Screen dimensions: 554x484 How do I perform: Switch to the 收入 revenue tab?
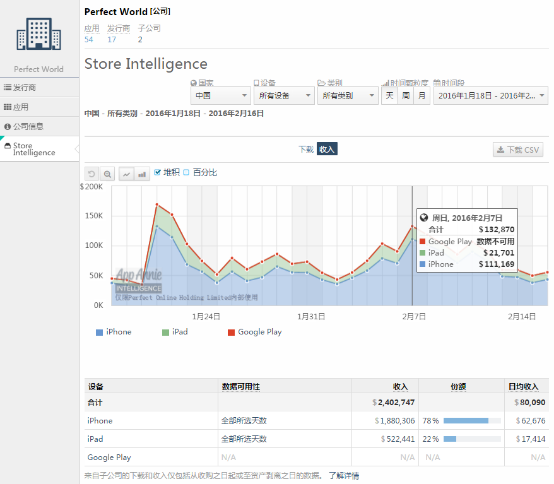point(327,149)
